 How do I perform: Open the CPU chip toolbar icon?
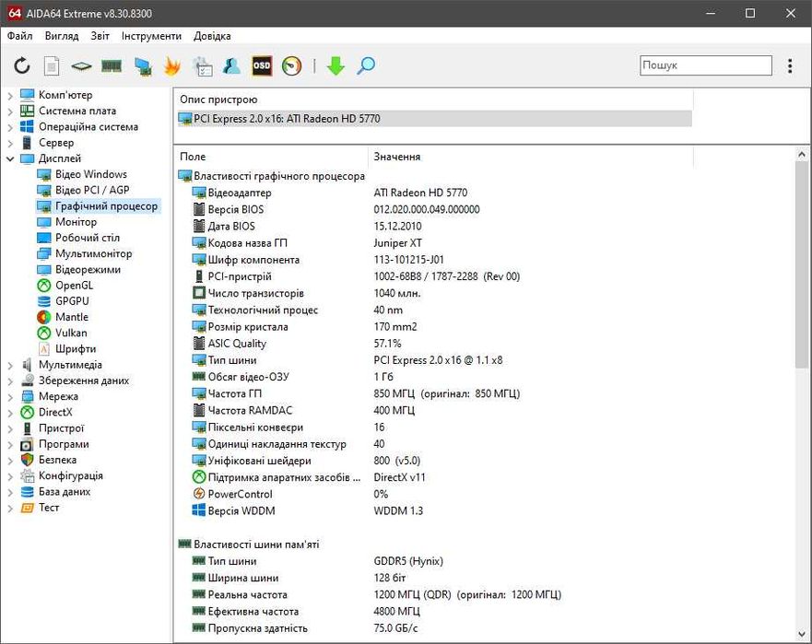point(81,66)
